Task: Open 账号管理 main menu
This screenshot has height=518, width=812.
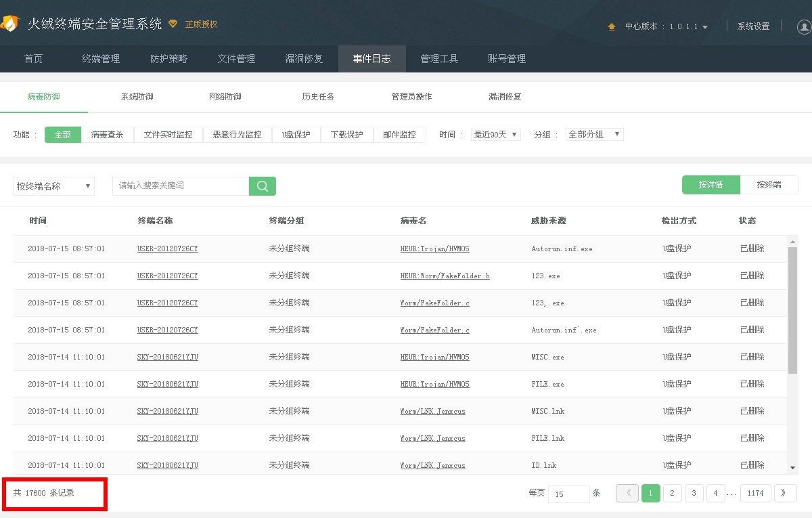Action: tap(507, 59)
